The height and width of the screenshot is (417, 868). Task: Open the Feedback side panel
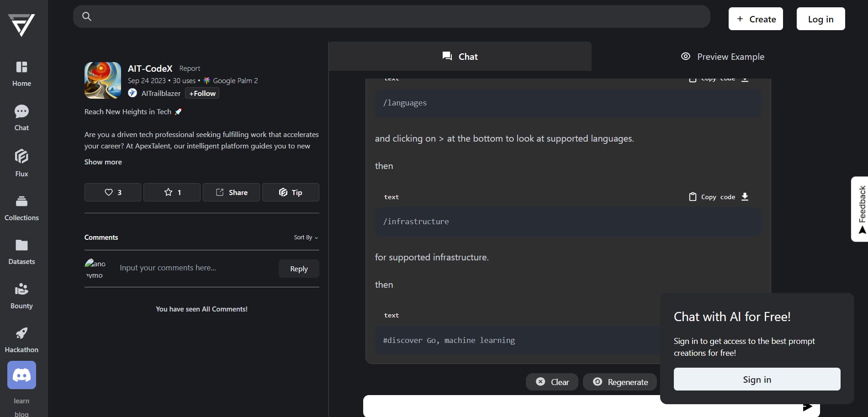[x=861, y=209]
